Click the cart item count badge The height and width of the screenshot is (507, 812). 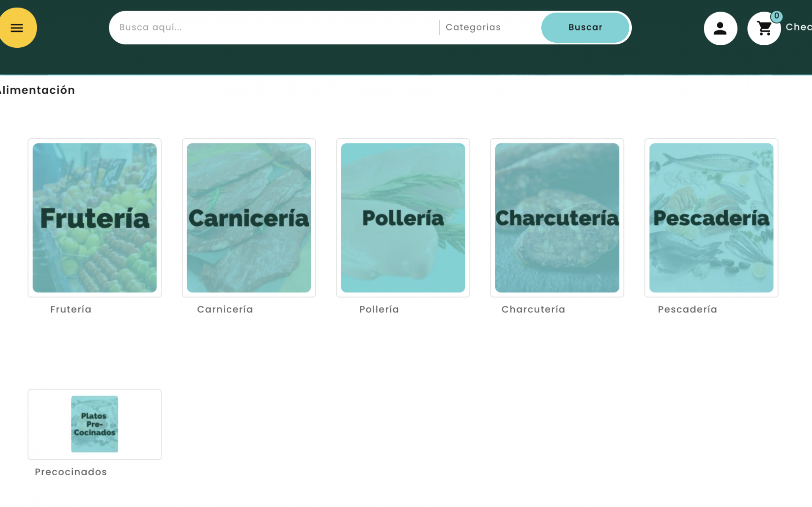click(776, 16)
